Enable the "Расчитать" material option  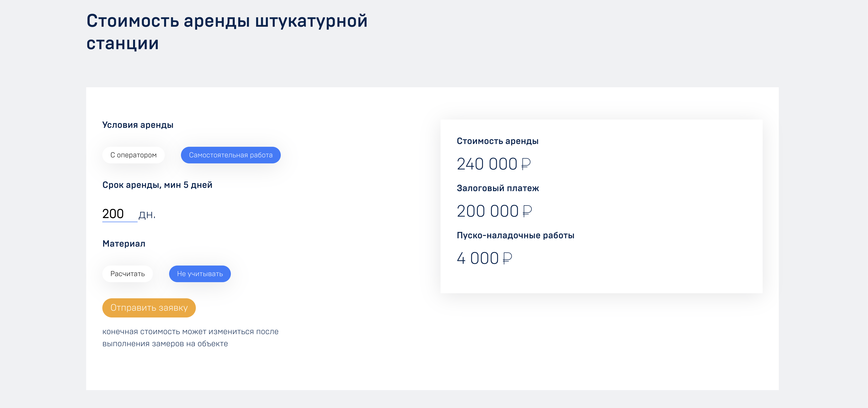click(x=127, y=274)
